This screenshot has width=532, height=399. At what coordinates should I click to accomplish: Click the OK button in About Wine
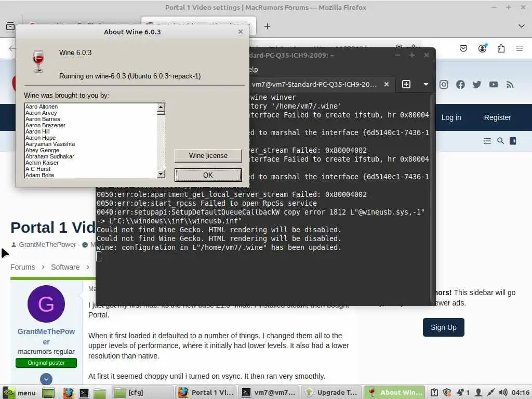click(208, 175)
